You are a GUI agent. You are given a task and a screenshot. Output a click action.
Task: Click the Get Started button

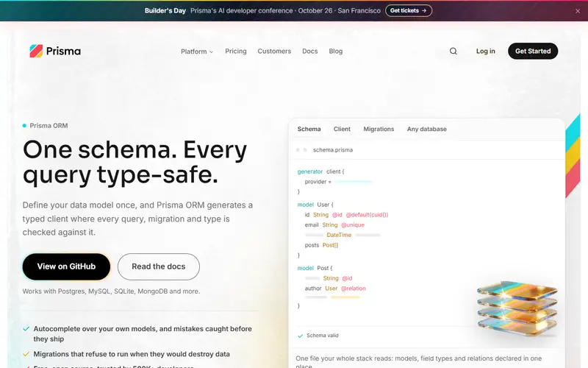click(533, 51)
